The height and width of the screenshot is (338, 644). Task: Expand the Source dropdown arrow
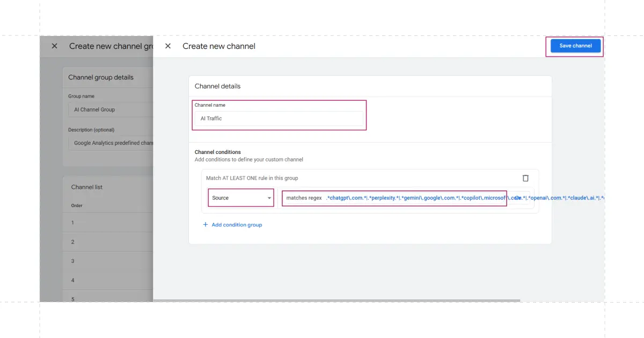269,198
